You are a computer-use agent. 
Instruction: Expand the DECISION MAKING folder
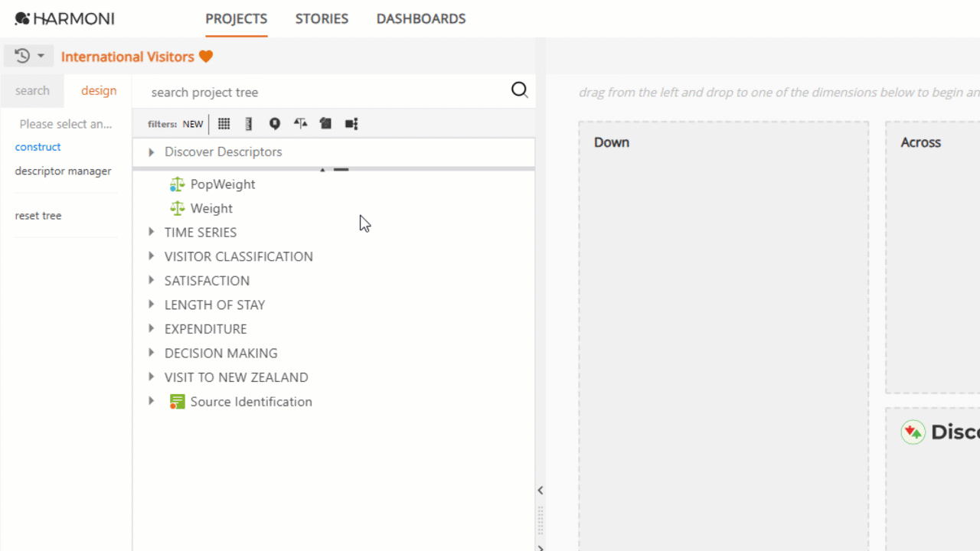coord(151,353)
